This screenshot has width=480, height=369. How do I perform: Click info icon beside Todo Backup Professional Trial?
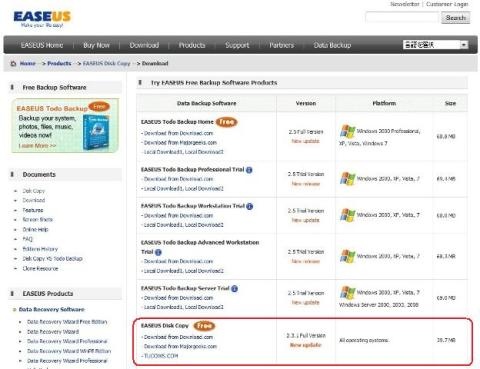249,170
